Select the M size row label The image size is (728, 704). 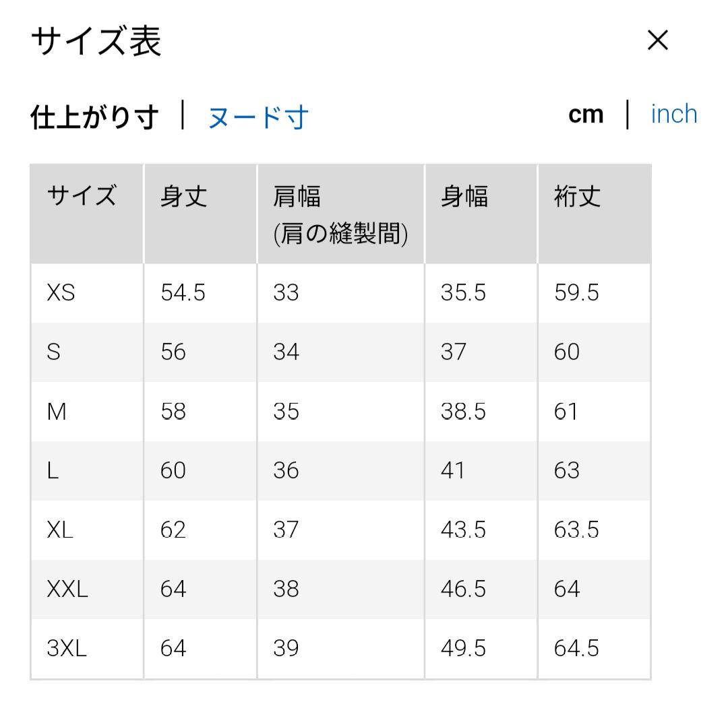tap(57, 412)
